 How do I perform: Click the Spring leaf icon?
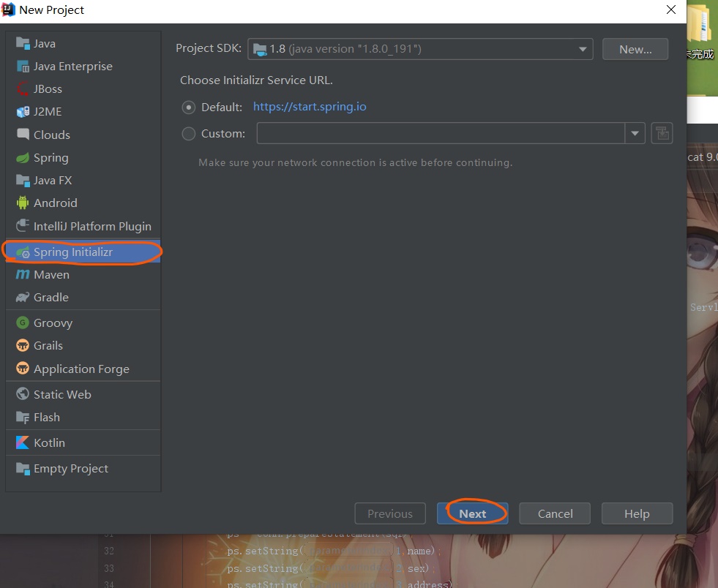coord(23,158)
